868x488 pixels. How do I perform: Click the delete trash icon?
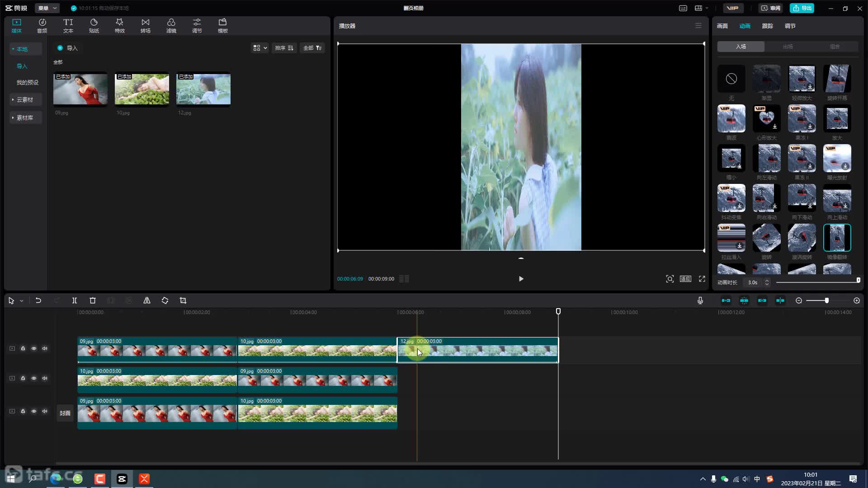tap(93, 300)
